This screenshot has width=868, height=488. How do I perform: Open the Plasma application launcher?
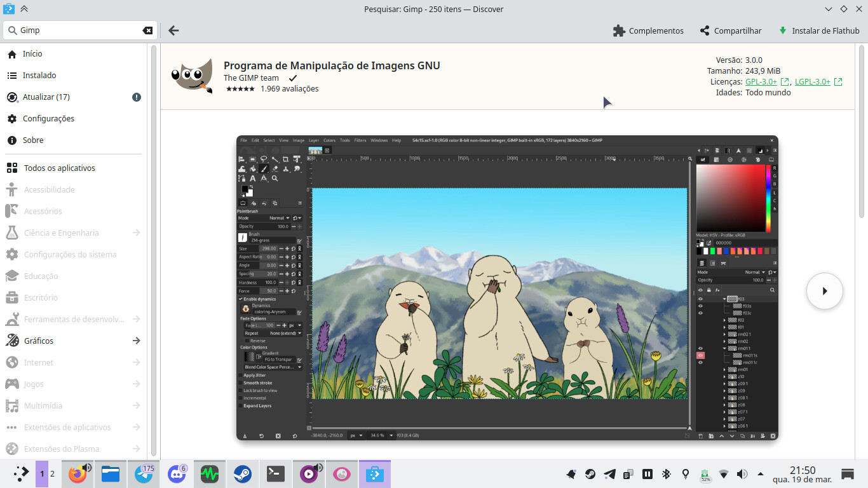tap(21, 473)
